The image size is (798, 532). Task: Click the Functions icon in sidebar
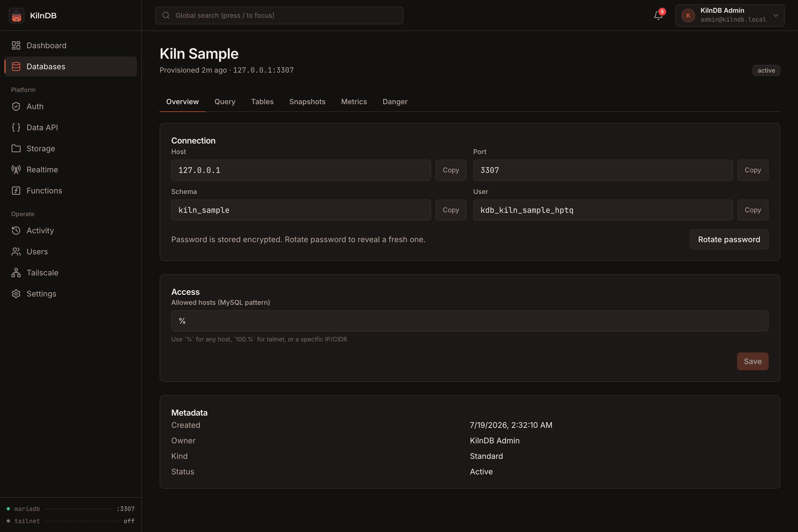tap(16, 191)
